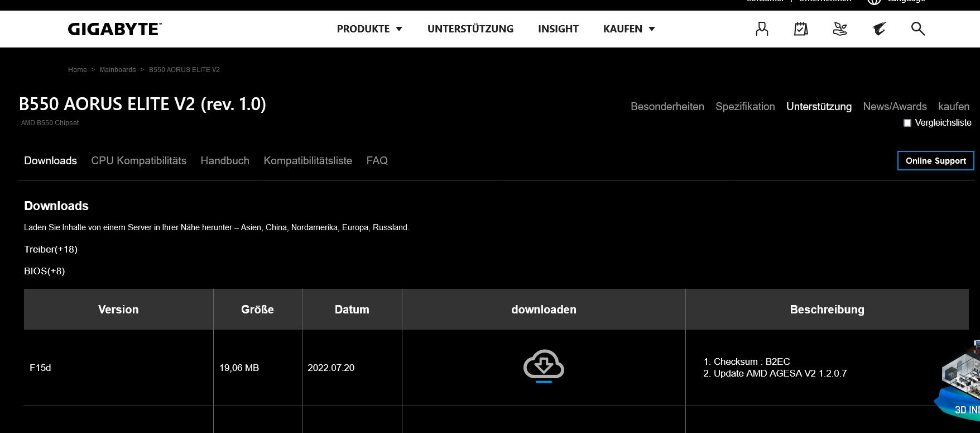This screenshot has width=980, height=433.
Task: Click the Datum column header
Action: tap(352, 310)
